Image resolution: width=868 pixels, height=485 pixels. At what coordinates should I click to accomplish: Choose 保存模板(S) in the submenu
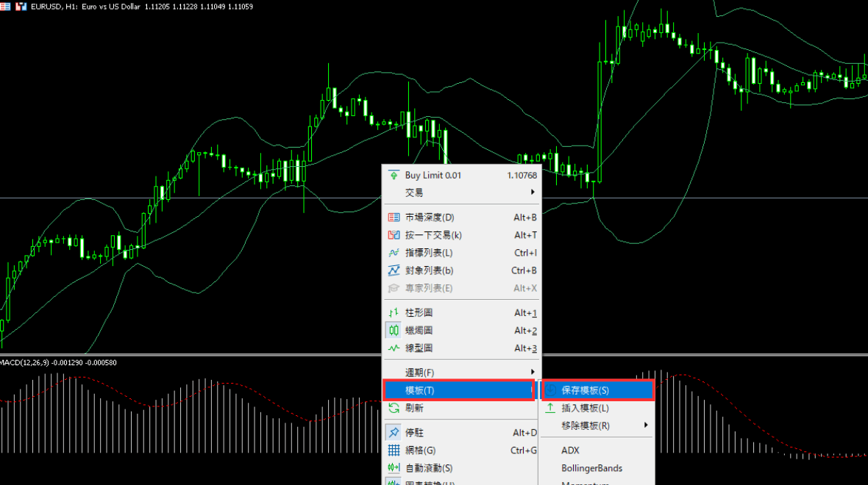[598, 390]
